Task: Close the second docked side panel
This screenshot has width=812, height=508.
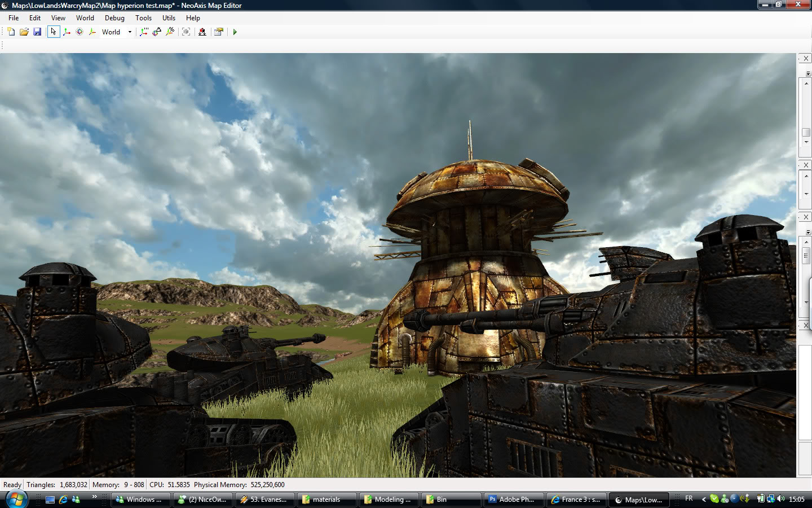Action: click(806, 165)
